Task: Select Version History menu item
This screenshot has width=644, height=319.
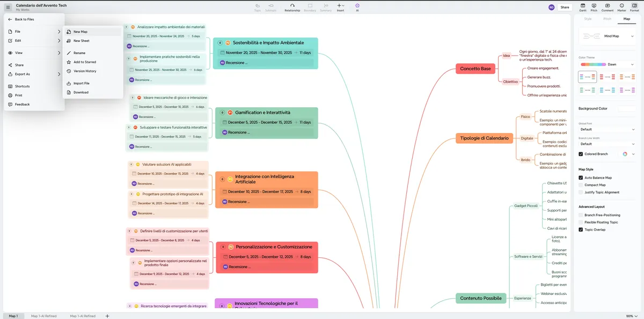Action: [93, 71]
